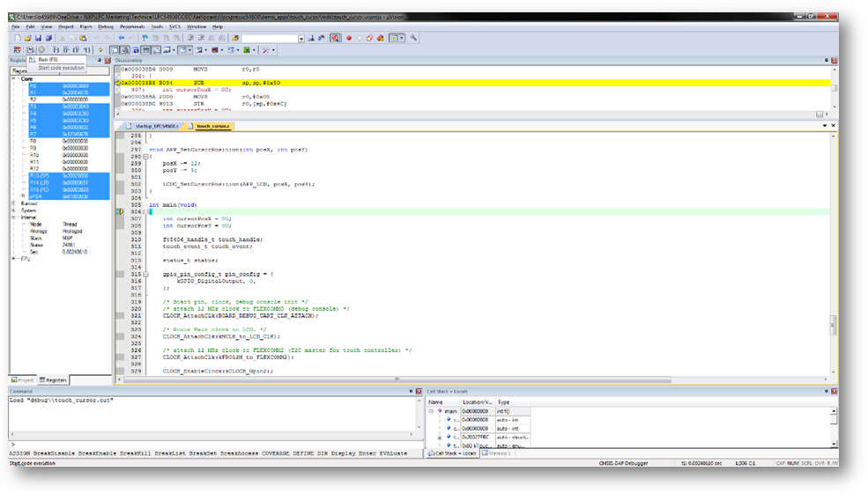Toggle the Registers window toolbar button

[x=146, y=50]
